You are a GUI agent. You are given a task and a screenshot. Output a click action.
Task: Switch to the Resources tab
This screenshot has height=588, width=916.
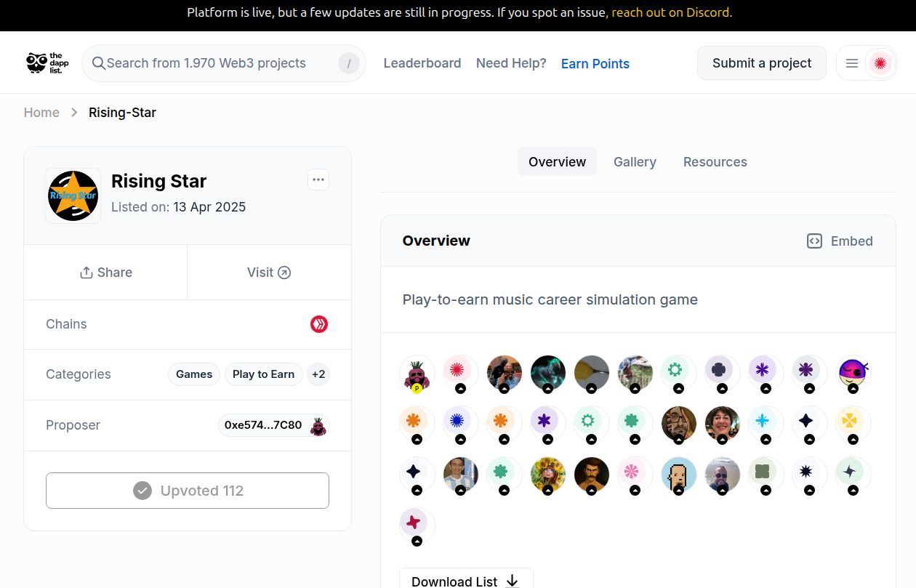pos(715,161)
